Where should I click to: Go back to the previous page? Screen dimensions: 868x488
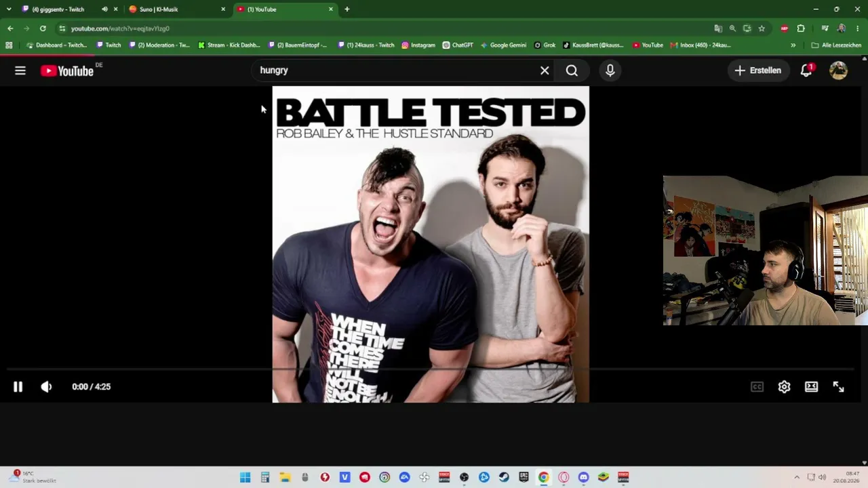[10, 28]
